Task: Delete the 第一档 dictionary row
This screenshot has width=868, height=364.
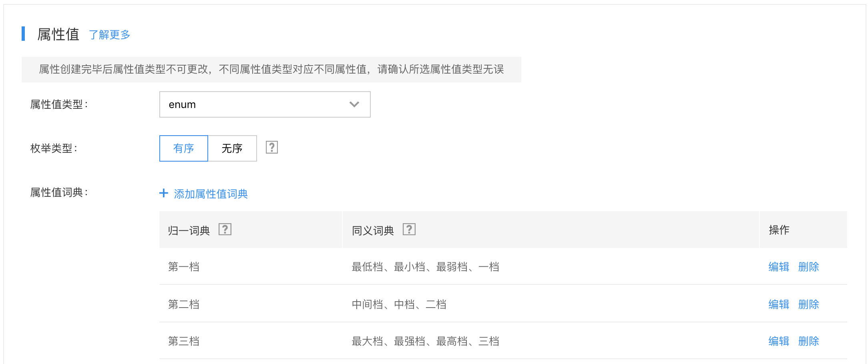Action: (809, 267)
